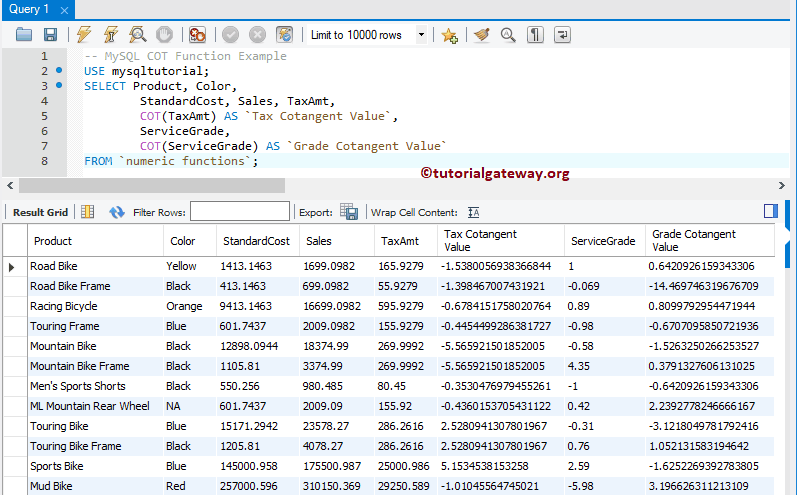Refresh the result grid data

pyautogui.click(x=117, y=212)
